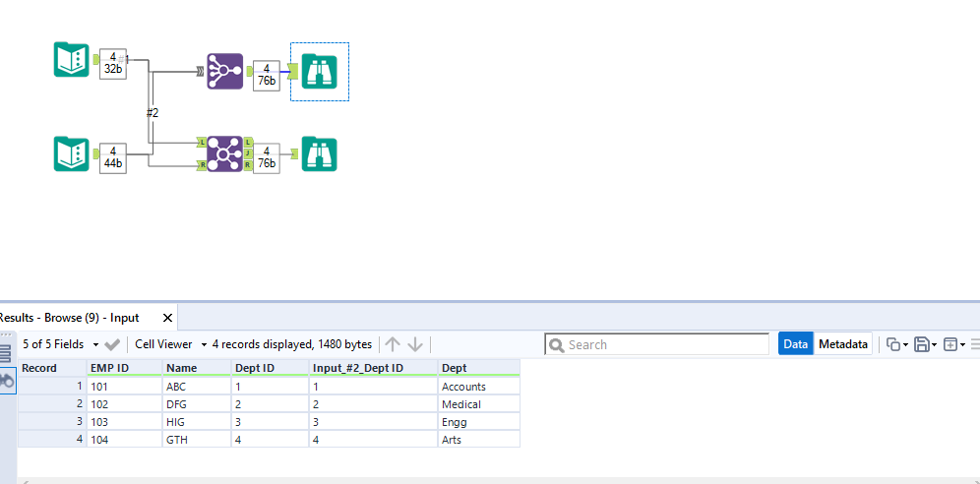This screenshot has width=980, height=484.
Task: Click the top Text Input output anchor
Action: [95, 59]
